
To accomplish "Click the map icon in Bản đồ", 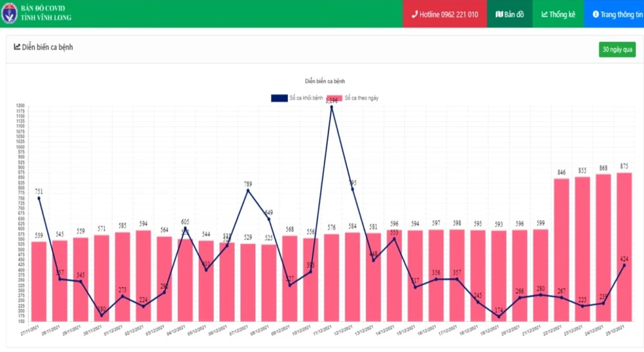I will click(x=499, y=14).
